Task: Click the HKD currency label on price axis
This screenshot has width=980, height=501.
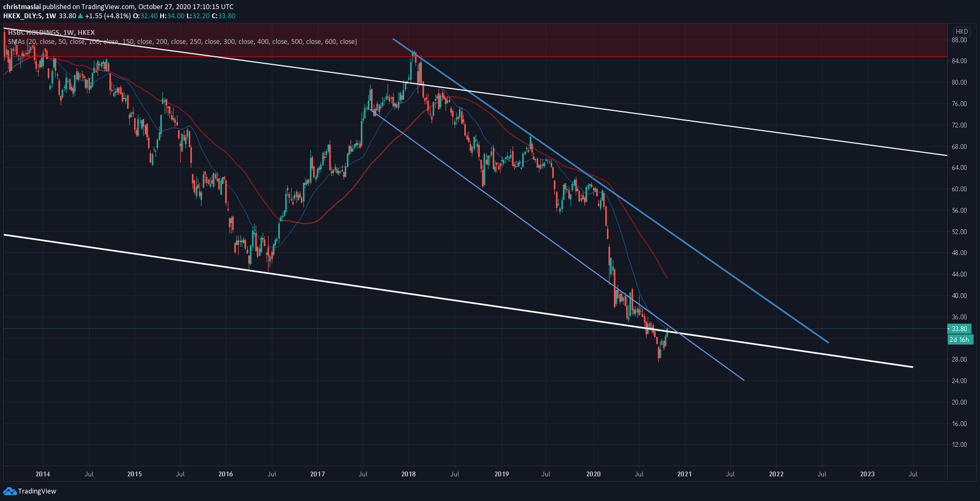Action: [962, 32]
